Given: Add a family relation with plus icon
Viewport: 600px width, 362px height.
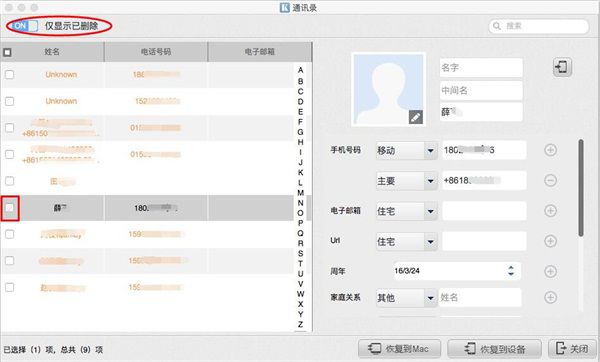Looking at the screenshot, I should click(550, 297).
